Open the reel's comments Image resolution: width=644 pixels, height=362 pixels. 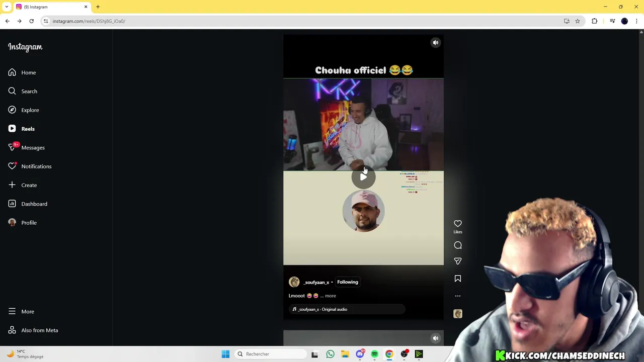tap(458, 245)
